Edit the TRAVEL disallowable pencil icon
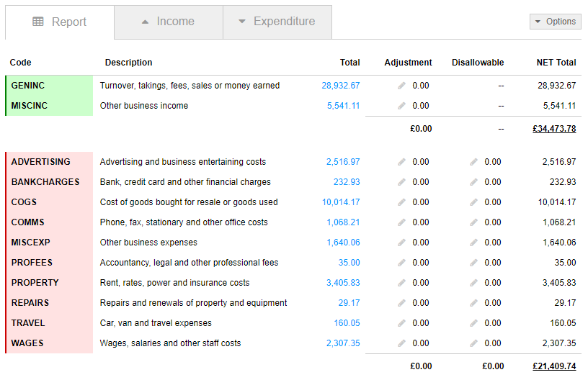 click(x=473, y=323)
